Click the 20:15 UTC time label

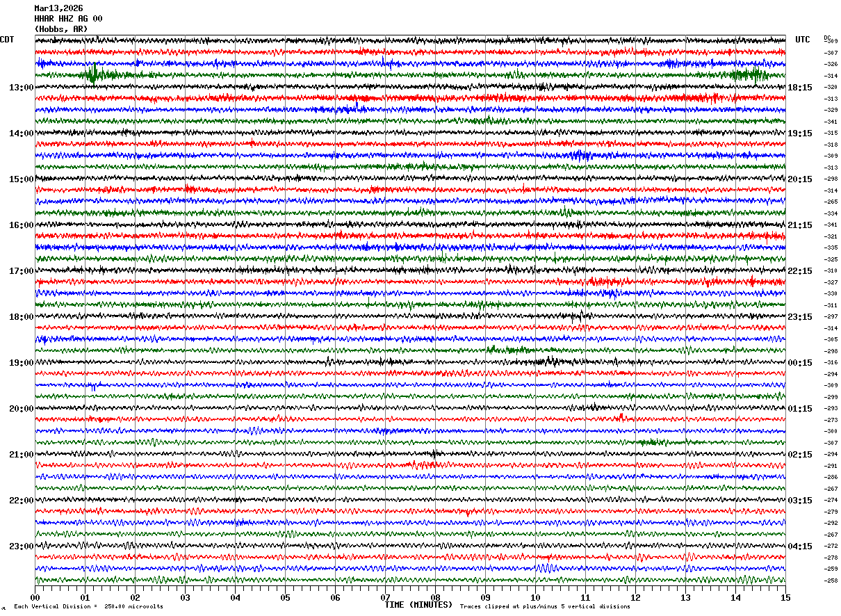(x=801, y=179)
